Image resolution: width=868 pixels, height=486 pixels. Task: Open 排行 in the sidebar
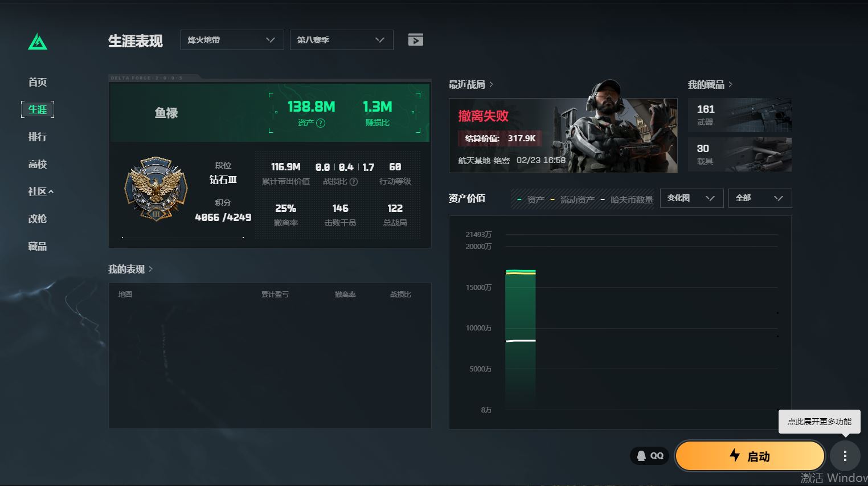(x=38, y=137)
